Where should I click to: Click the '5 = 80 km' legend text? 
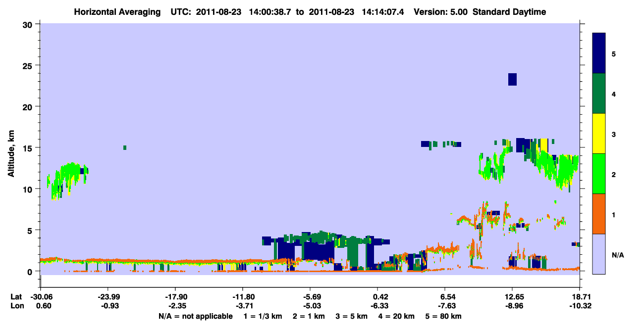(x=443, y=316)
